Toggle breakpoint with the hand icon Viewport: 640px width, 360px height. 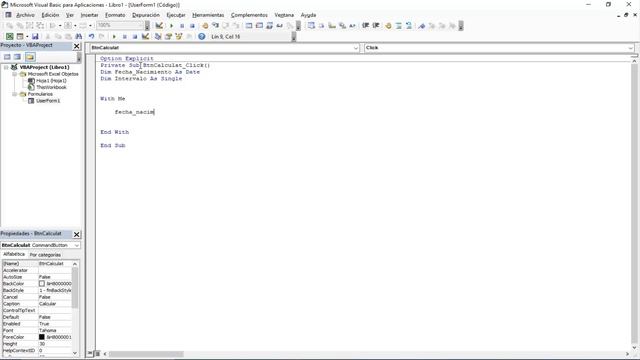coord(205,26)
